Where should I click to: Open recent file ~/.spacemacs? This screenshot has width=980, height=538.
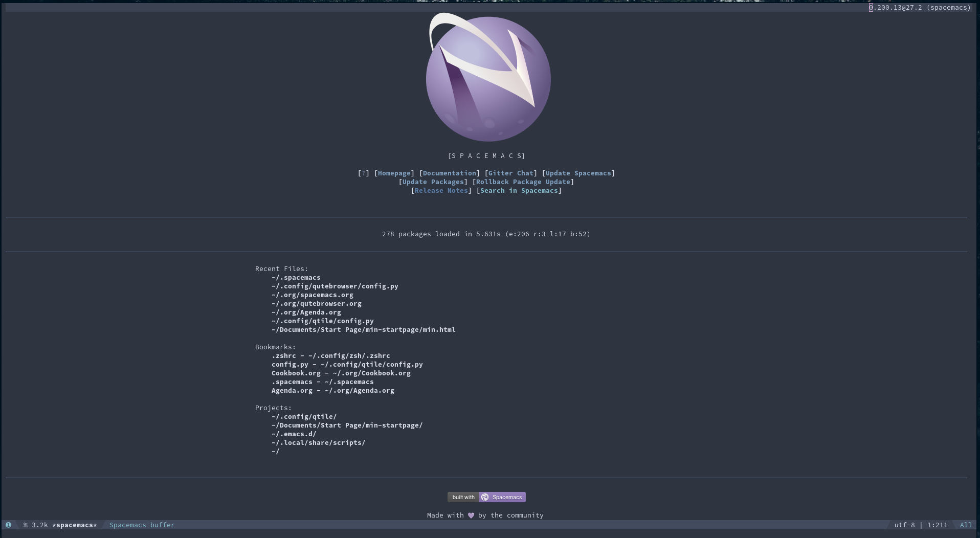click(x=296, y=278)
